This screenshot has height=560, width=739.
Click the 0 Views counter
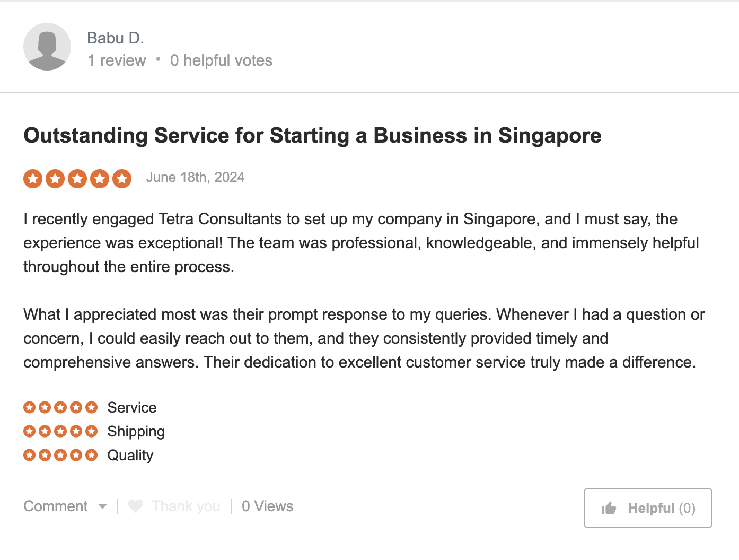267,506
